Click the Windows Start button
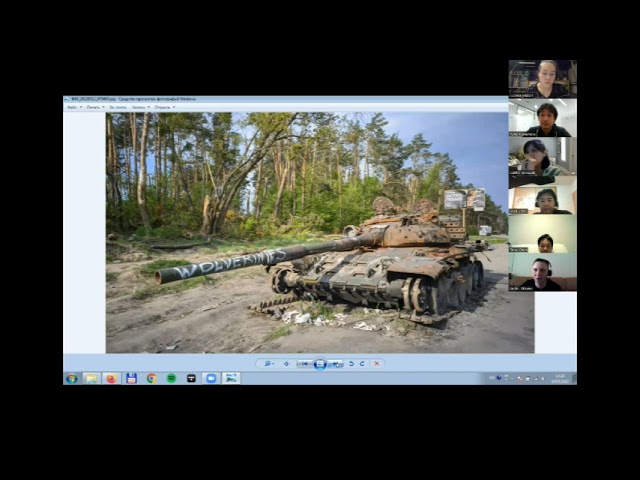The height and width of the screenshot is (480, 640). (x=71, y=378)
